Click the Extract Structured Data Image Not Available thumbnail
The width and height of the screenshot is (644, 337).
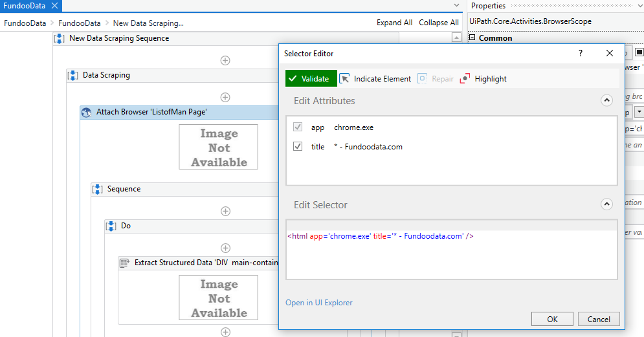point(219,298)
